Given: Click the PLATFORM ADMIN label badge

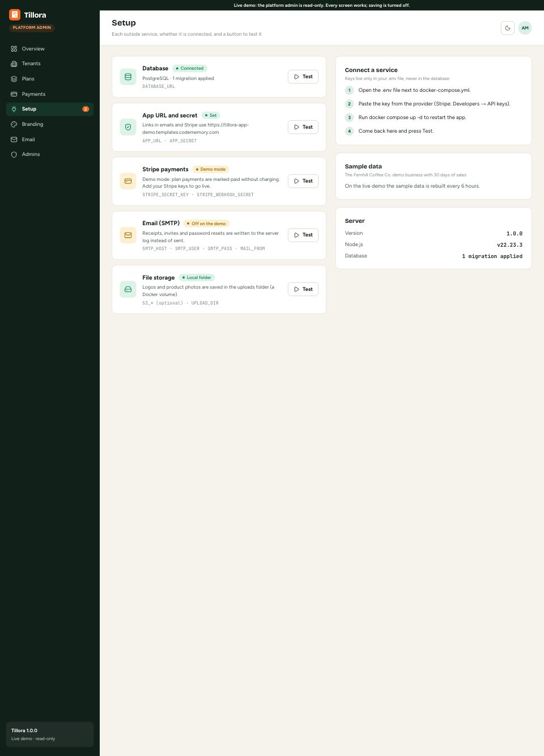Looking at the screenshot, I should tap(32, 27).
